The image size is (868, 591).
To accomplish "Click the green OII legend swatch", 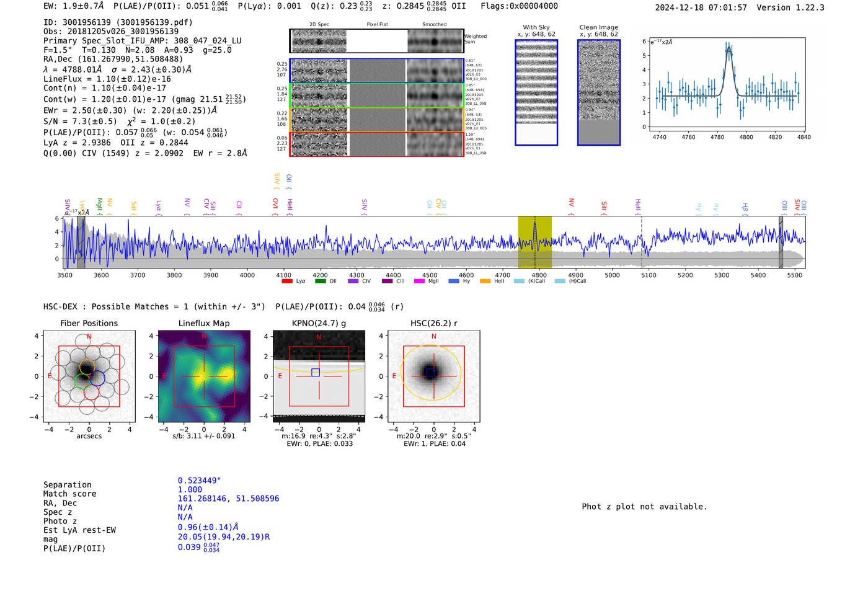I will point(321,282).
